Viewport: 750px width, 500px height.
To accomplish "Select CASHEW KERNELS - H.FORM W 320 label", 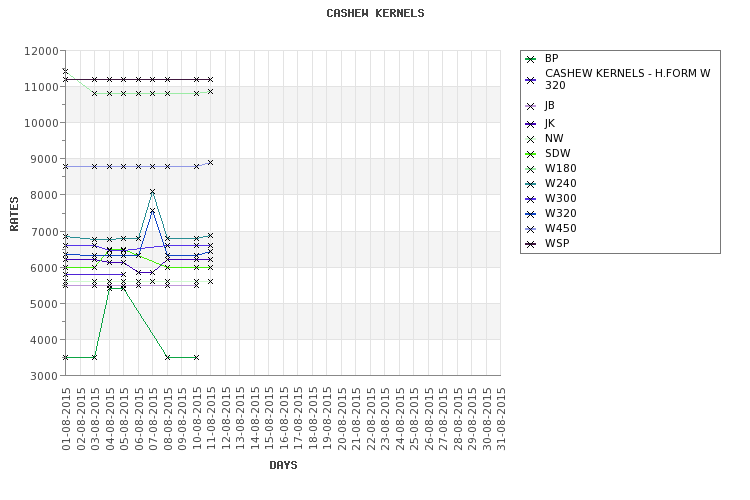I will click(628, 79).
